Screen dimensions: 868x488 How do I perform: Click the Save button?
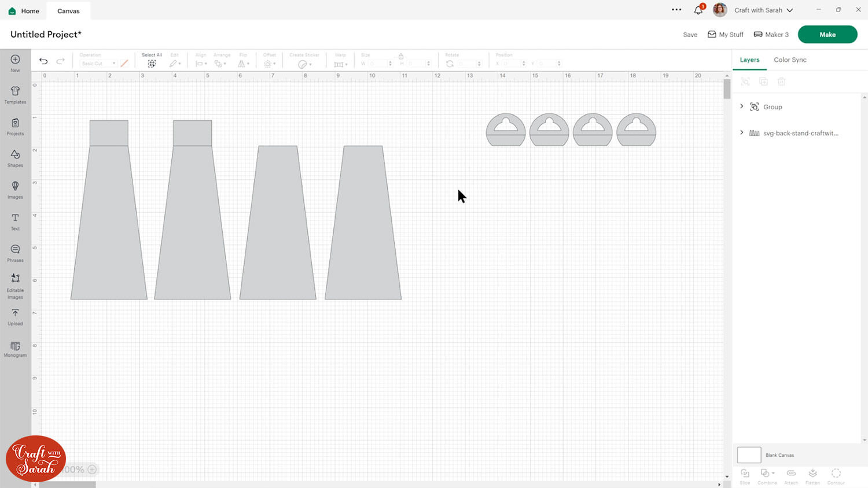point(690,35)
